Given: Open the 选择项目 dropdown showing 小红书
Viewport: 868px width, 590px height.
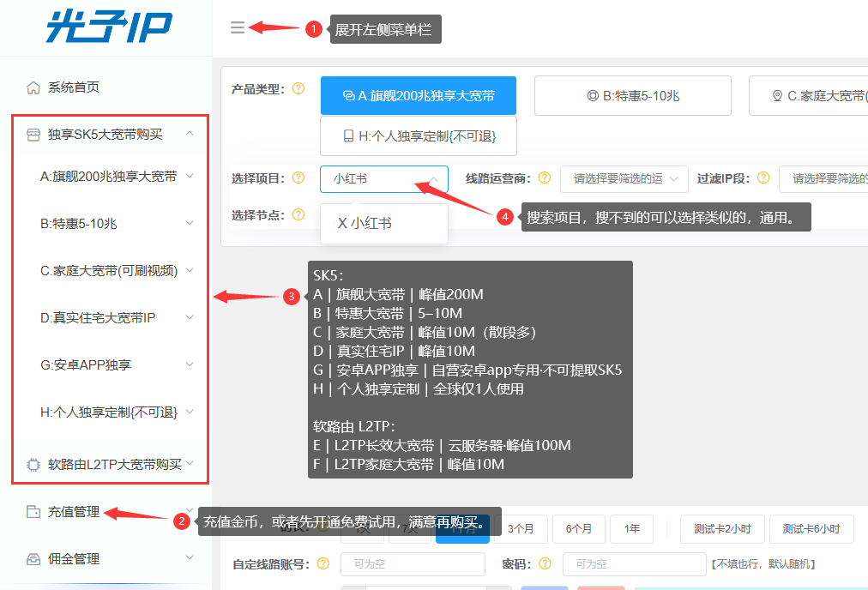Looking at the screenshot, I should point(384,178).
